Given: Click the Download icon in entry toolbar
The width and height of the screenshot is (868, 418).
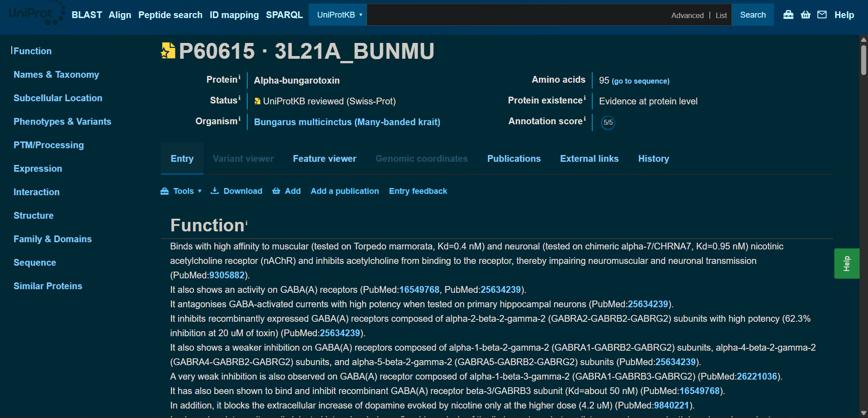Looking at the screenshot, I should pos(215,191).
